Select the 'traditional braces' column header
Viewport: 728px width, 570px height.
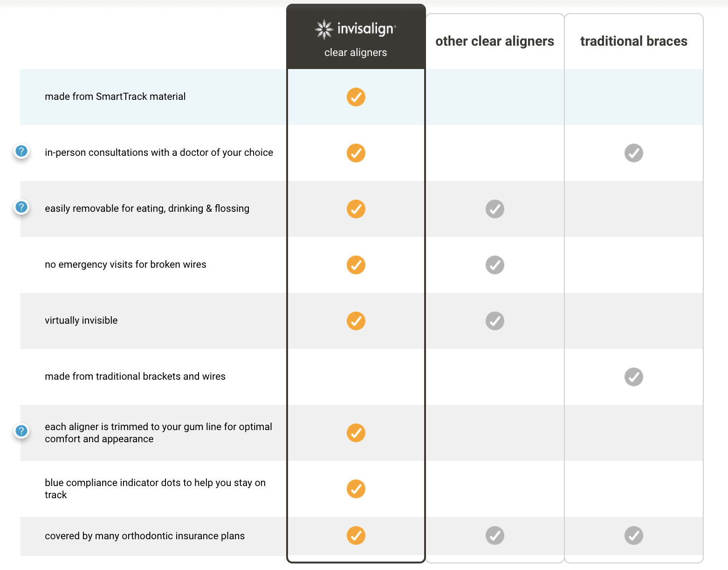coord(634,41)
